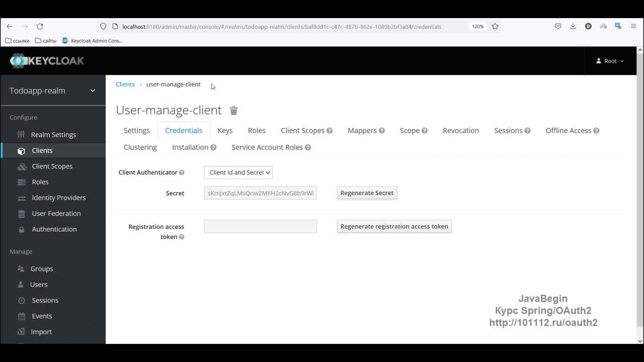
Task: Click the 120% zoom indicator
Action: (x=477, y=26)
